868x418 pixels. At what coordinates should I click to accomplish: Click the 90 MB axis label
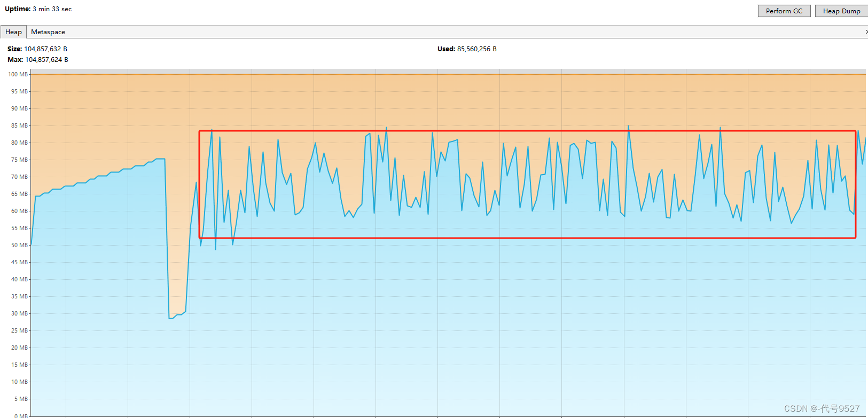pos(19,108)
